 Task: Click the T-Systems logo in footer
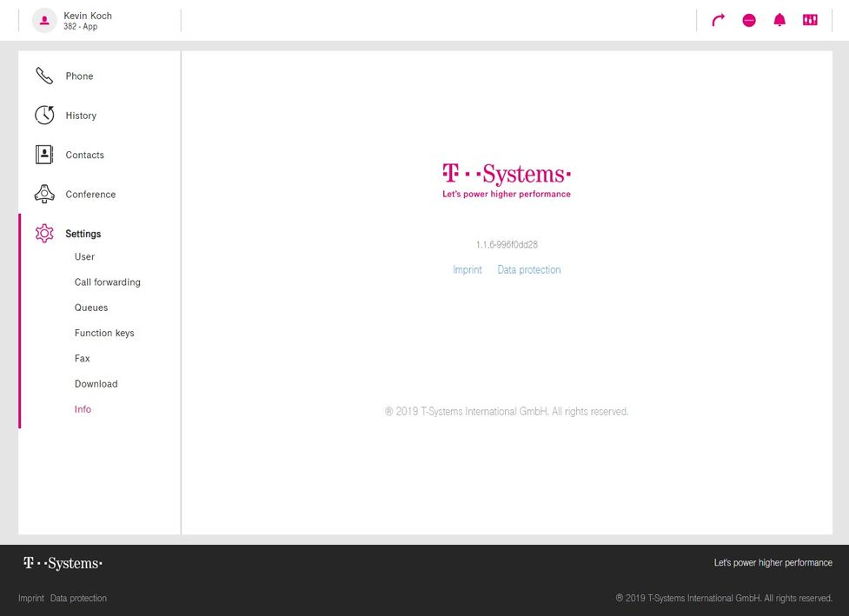coord(63,563)
